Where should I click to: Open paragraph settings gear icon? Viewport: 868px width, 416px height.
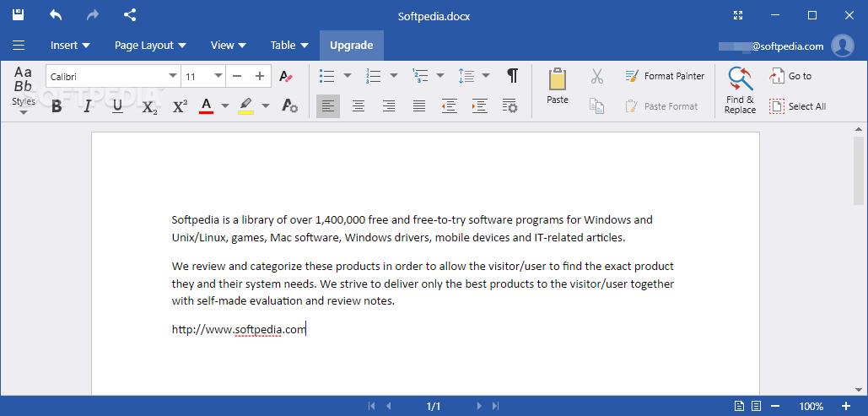pos(509,105)
